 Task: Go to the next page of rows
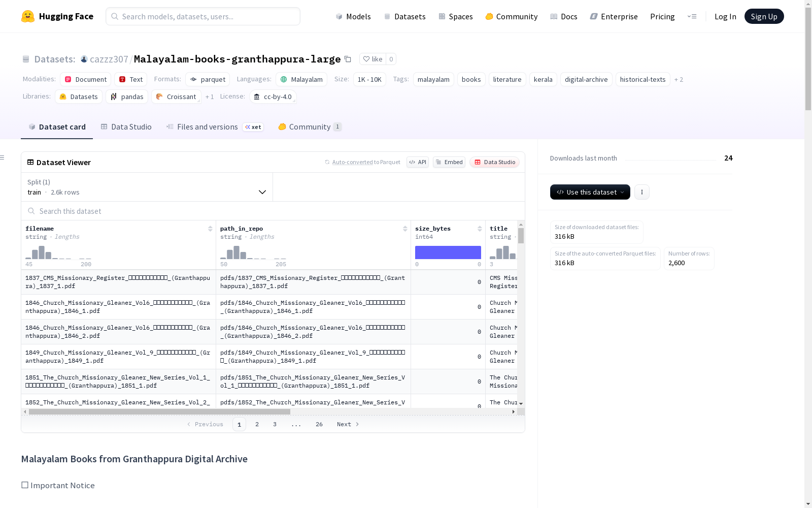point(348,424)
